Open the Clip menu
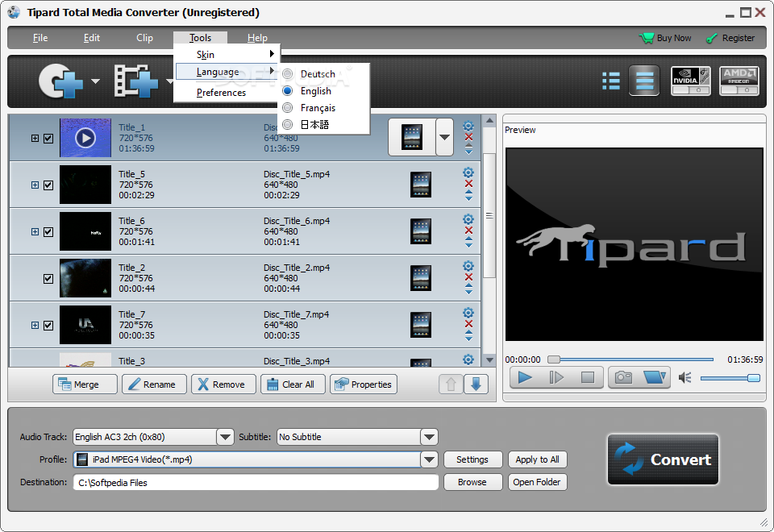The height and width of the screenshot is (532, 774). tap(144, 38)
